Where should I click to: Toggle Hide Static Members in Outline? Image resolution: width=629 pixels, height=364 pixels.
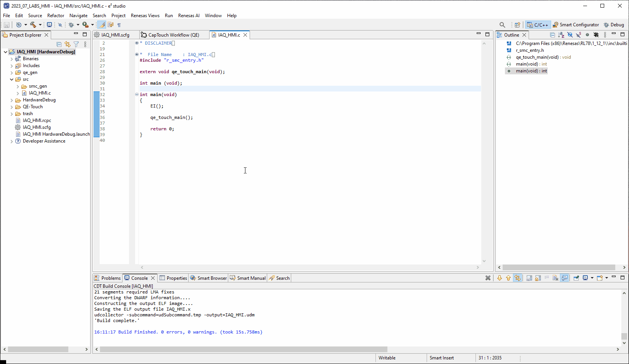pyautogui.click(x=578, y=35)
